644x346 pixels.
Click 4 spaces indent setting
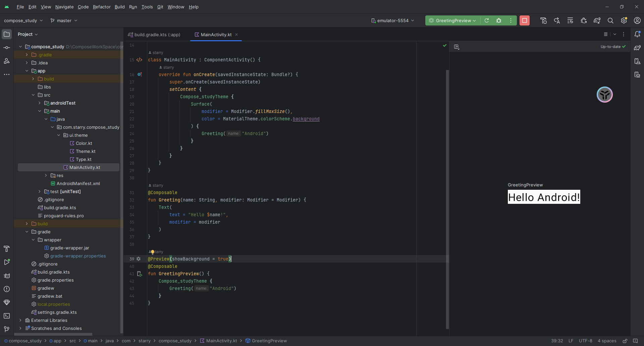click(607, 341)
